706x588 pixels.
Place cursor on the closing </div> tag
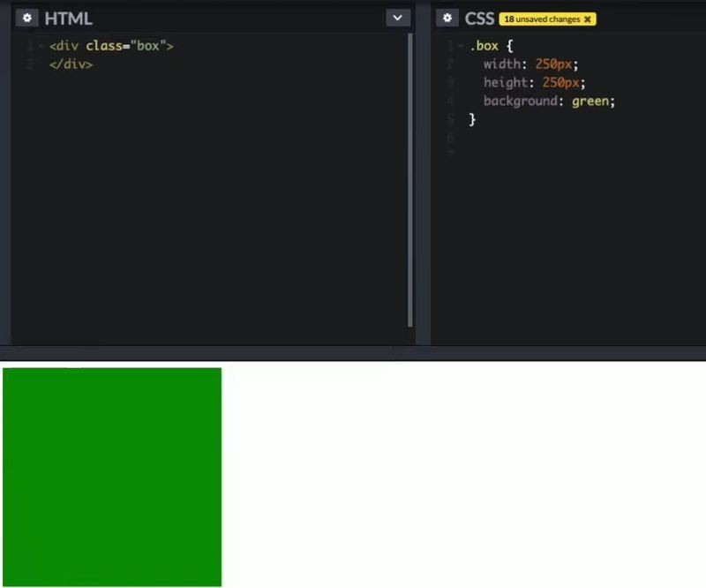click(x=71, y=64)
